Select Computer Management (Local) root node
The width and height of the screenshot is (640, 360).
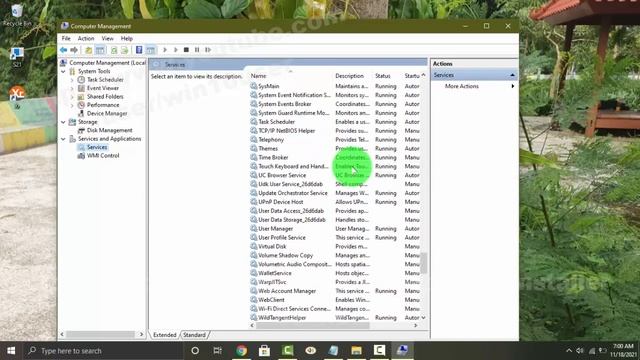point(107,62)
